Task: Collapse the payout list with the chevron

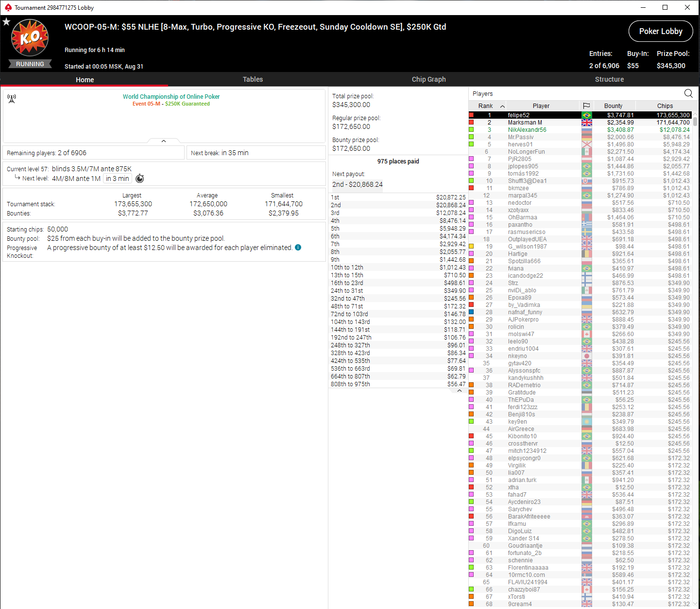Action: pyautogui.click(x=459, y=391)
